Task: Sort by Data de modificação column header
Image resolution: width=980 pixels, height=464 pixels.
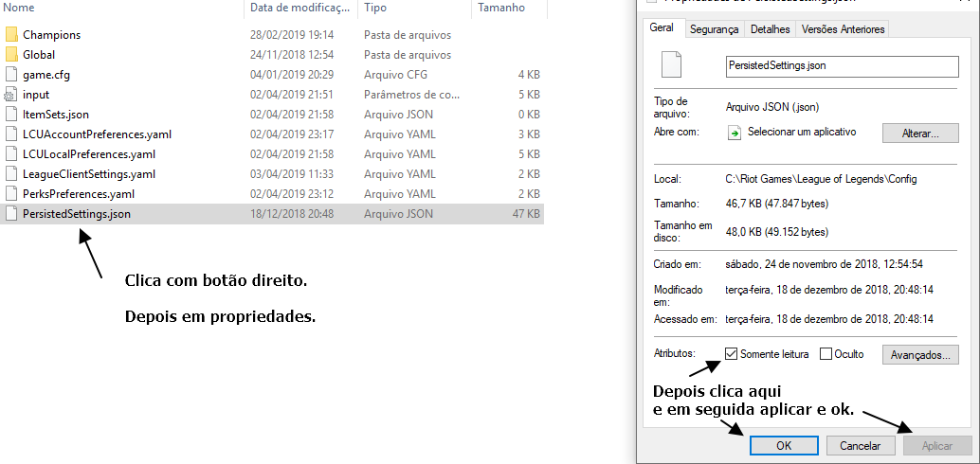Action: pos(300,9)
